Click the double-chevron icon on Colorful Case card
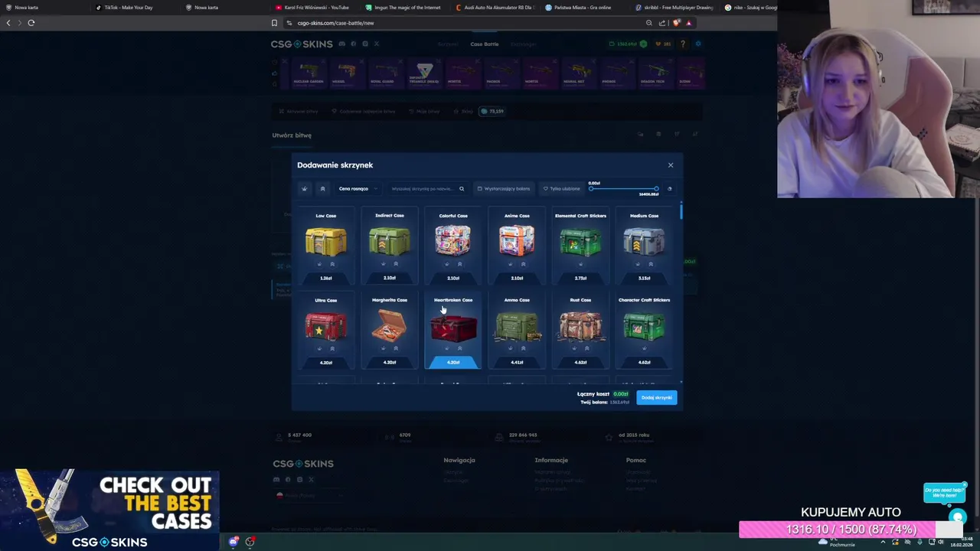This screenshot has width=980, height=551. coord(459,264)
